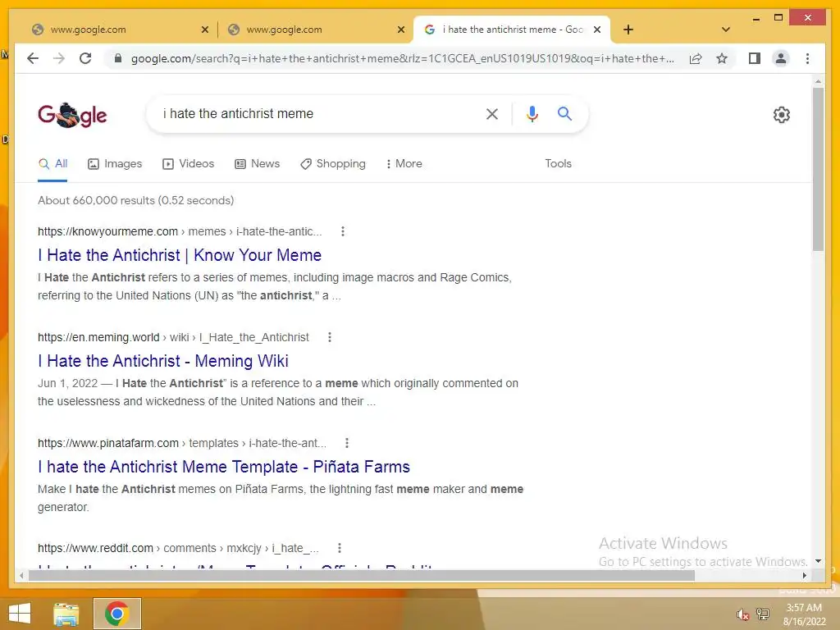Close the first www.google.com tab

[x=204, y=30]
